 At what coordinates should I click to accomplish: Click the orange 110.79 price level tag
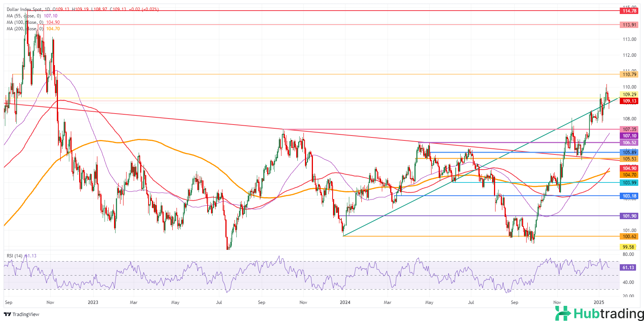pos(629,75)
